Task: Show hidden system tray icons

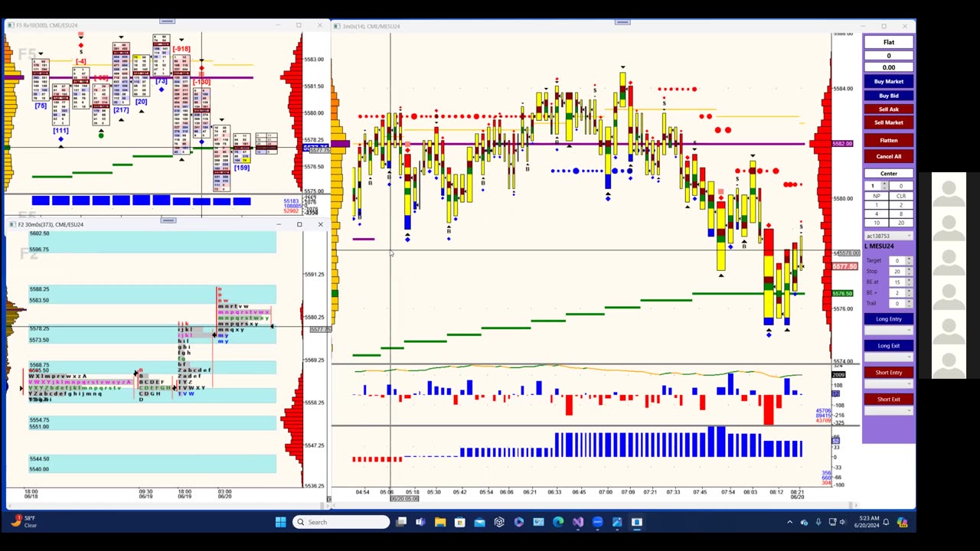Action: pyautogui.click(x=789, y=522)
